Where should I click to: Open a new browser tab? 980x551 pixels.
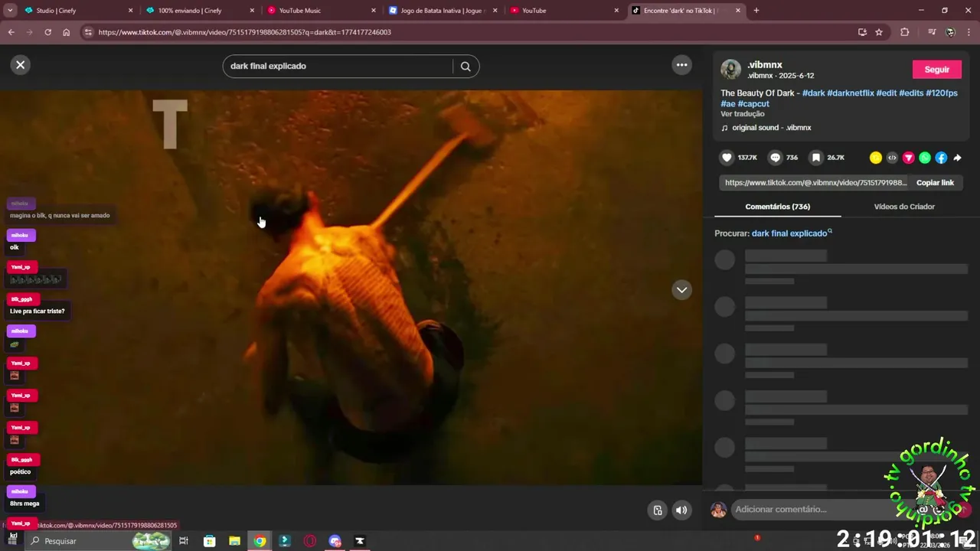[756, 11]
